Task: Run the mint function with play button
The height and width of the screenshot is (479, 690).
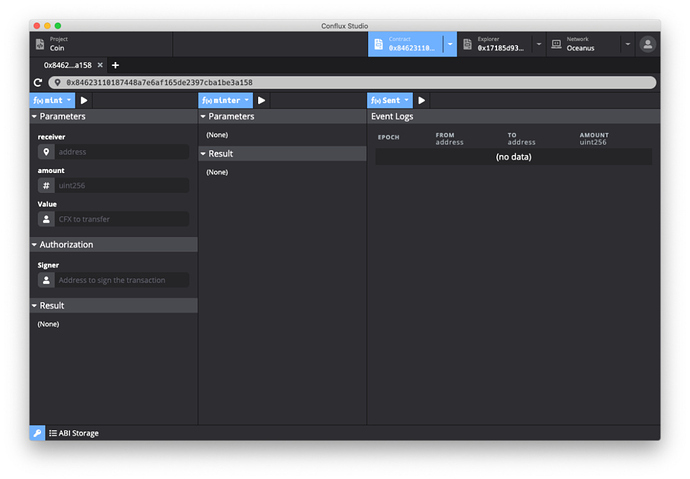Action: click(x=84, y=100)
